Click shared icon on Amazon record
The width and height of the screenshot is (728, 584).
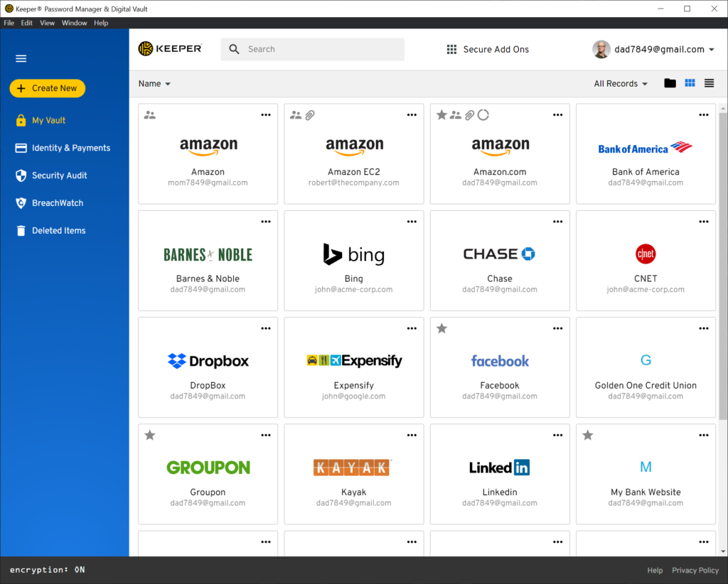(149, 115)
